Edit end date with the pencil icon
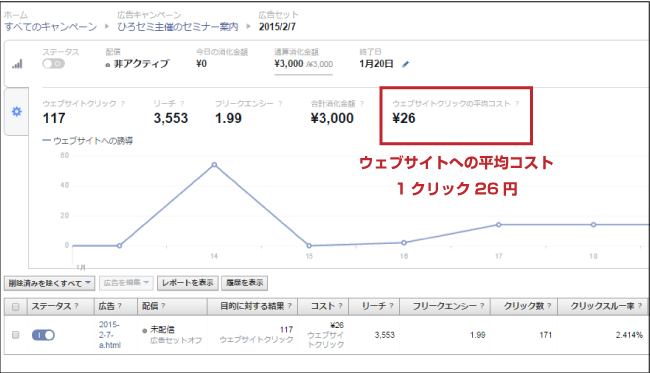 [406, 64]
